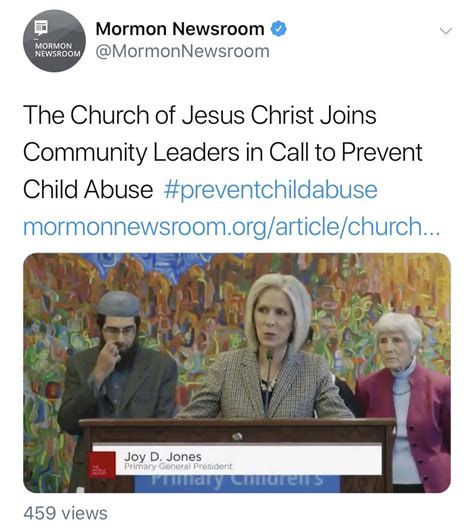
Task: Click the Joy D. Jones name caption
Action: point(163,457)
